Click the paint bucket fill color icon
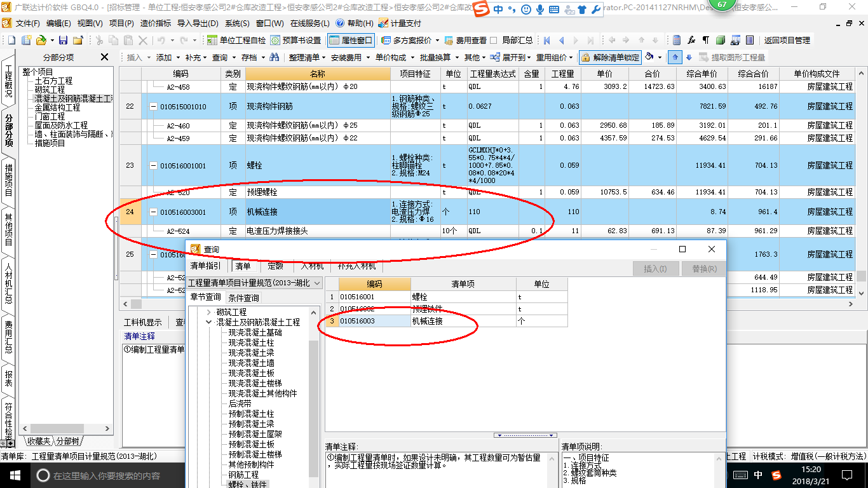 click(649, 57)
